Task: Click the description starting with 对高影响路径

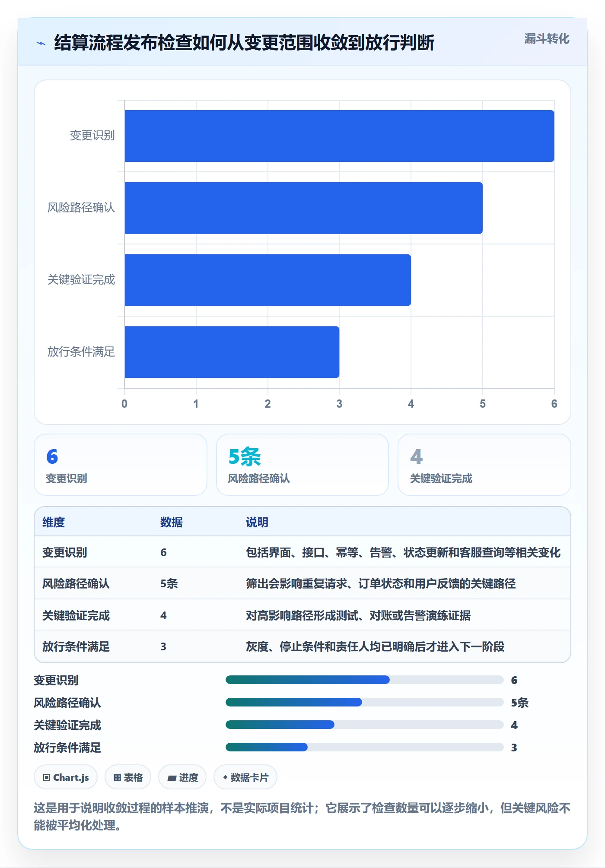Action: tap(358, 615)
